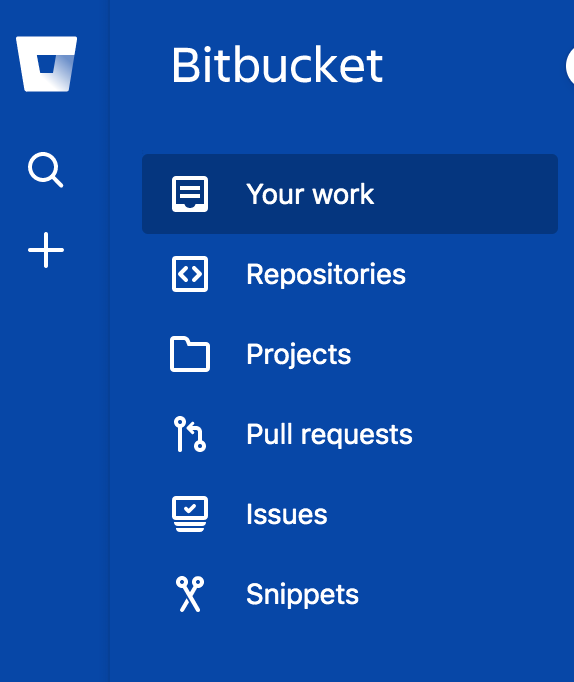574x682 pixels.
Task: Go to the Projects menu item
Action: tap(350, 354)
